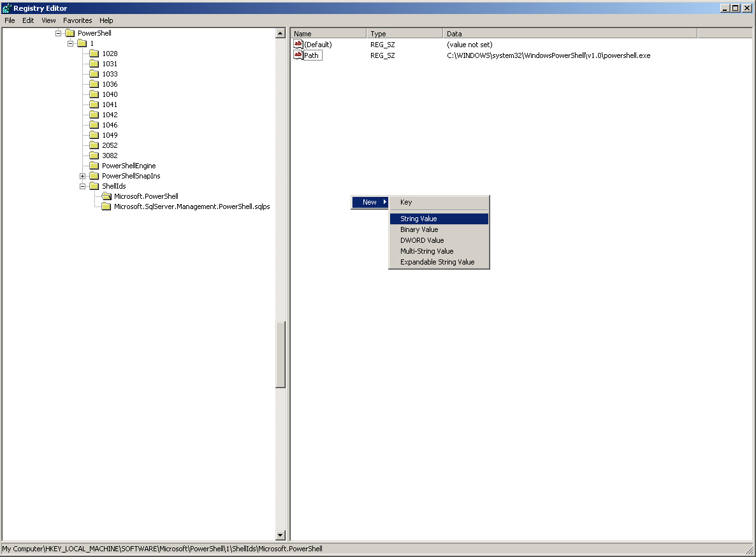Select the (Default) value name
The width and height of the screenshot is (756, 557).
pos(318,45)
